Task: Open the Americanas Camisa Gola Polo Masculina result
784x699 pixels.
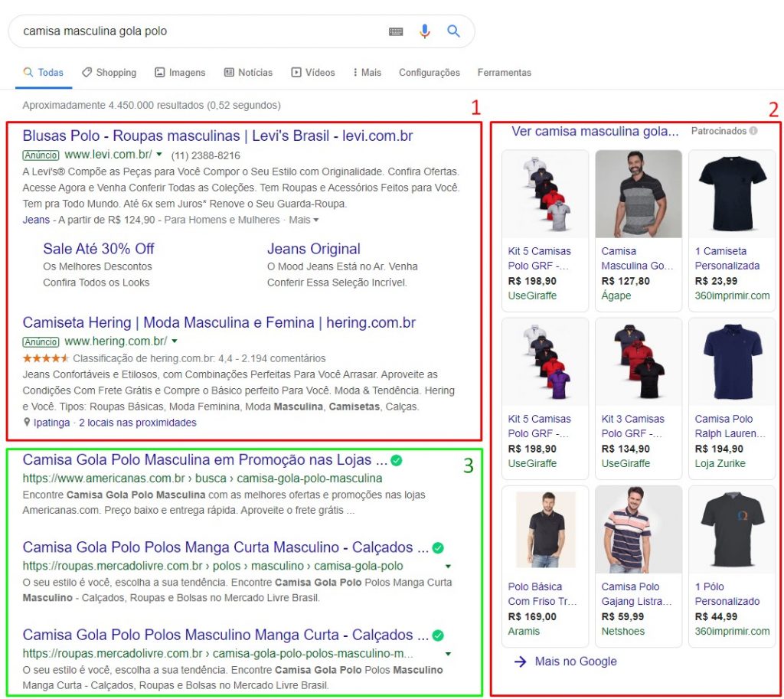Action: point(205,460)
